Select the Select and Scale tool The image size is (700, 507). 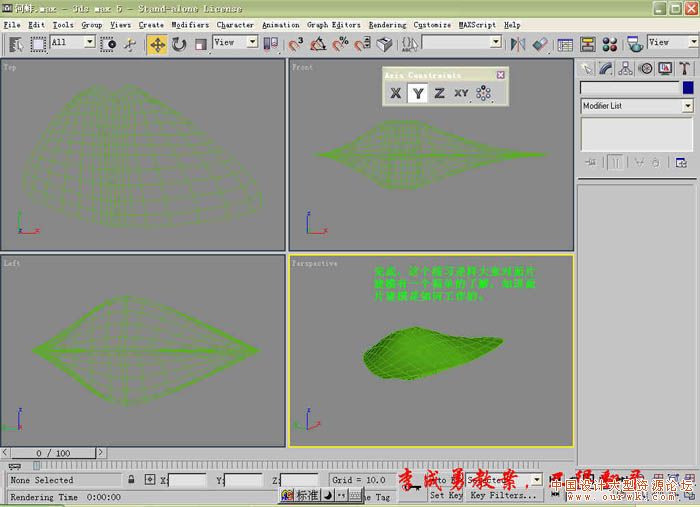click(200, 45)
